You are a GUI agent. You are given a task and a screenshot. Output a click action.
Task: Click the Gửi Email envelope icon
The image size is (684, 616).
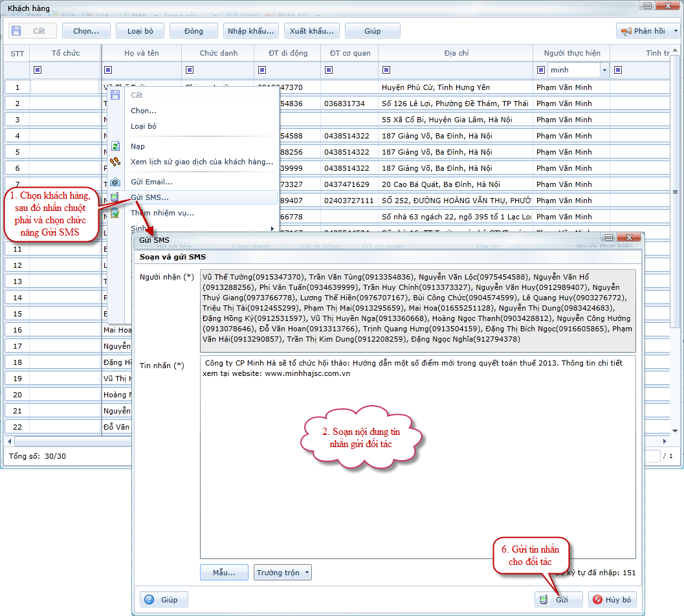pyautogui.click(x=116, y=182)
